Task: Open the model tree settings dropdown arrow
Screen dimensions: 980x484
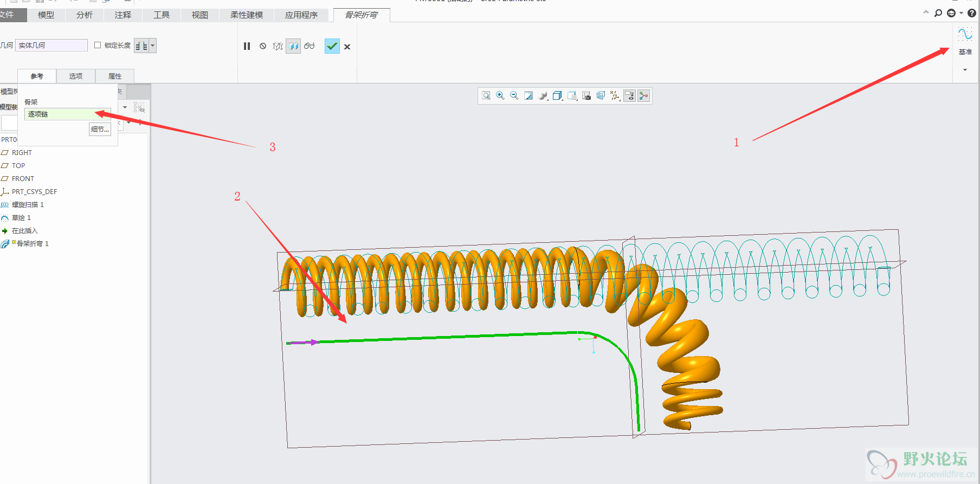Action: [125, 107]
